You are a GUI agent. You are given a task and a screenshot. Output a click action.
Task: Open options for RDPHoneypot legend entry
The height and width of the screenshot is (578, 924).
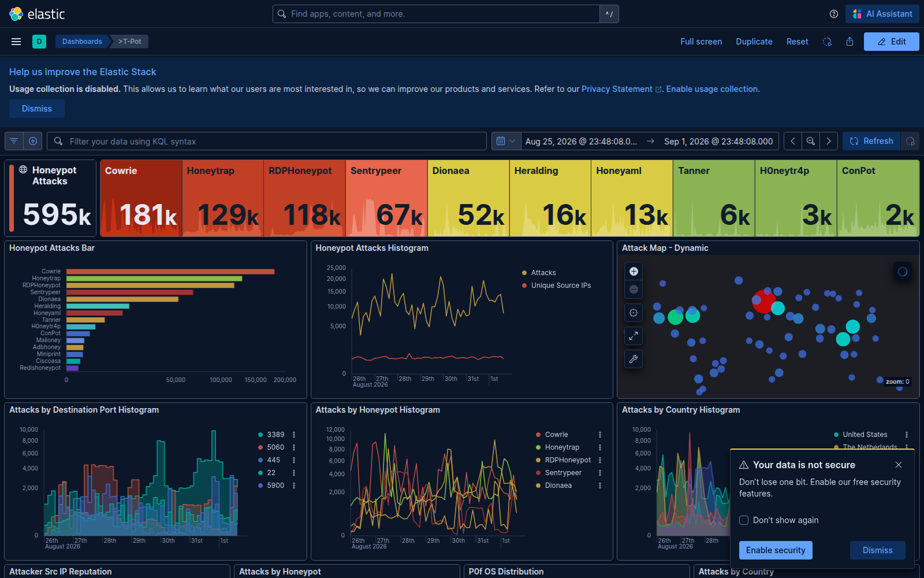pos(600,460)
